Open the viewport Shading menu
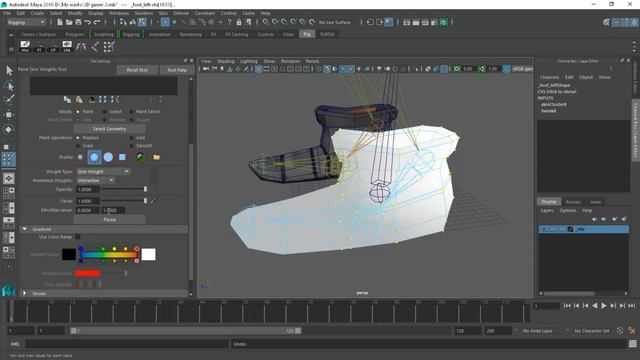640x360 pixels. coord(225,61)
